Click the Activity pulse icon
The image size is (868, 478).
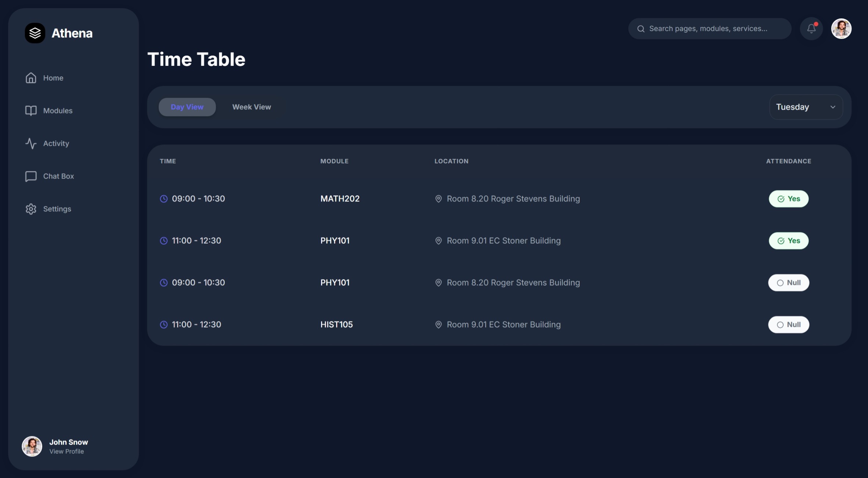(x=31, y=143)
